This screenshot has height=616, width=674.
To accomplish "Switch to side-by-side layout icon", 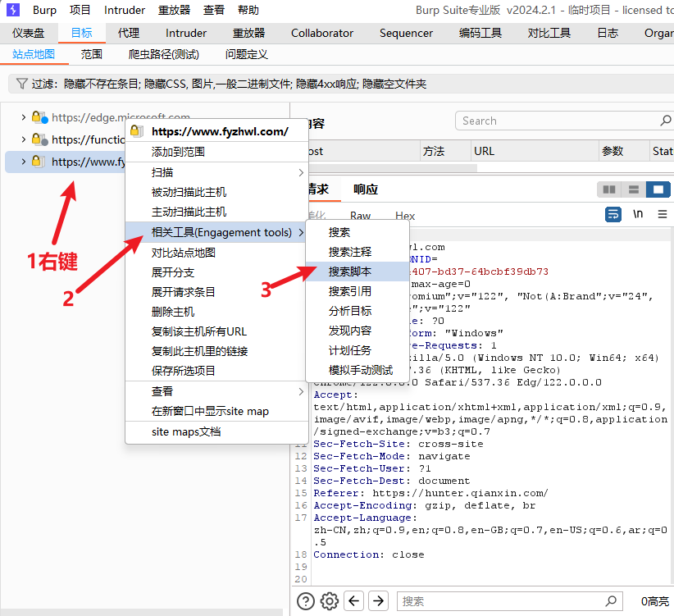I will point(609,189).
